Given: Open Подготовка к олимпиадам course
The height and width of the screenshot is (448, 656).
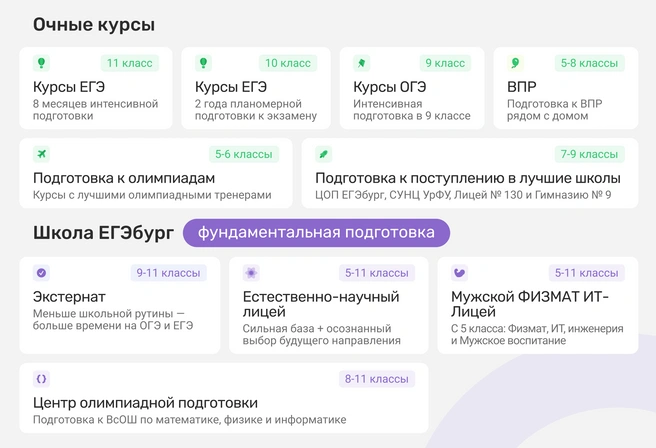Looking at the screenshot, I should click(x=156, y=173).
